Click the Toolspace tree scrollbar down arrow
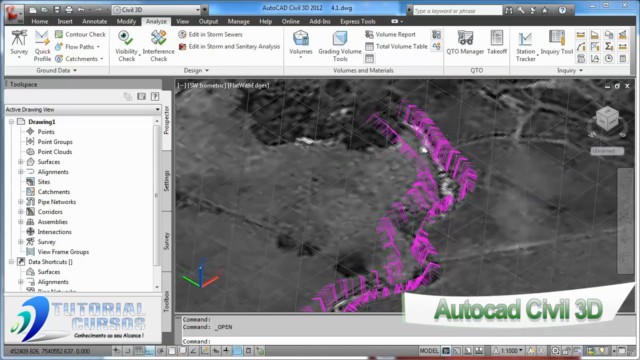This screenshot has width=640, height=360. point(157,287)
